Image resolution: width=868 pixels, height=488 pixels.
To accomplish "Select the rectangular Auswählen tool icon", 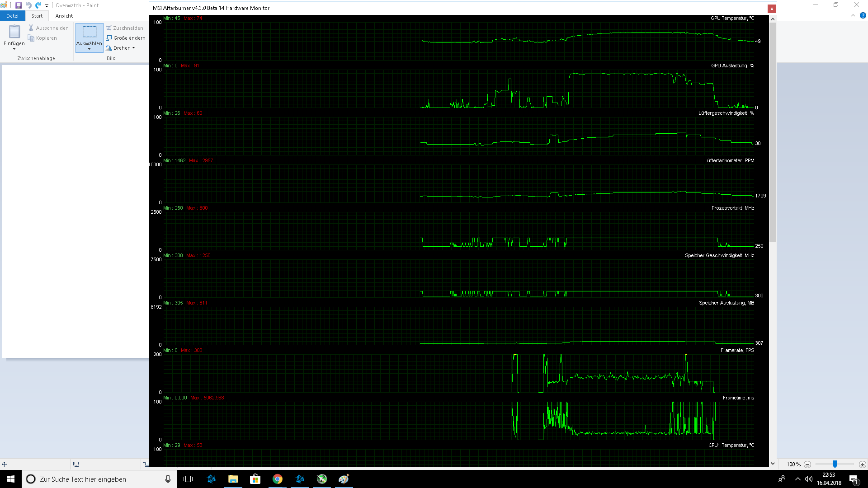I will pyautogui.click(x=89, y=32).
